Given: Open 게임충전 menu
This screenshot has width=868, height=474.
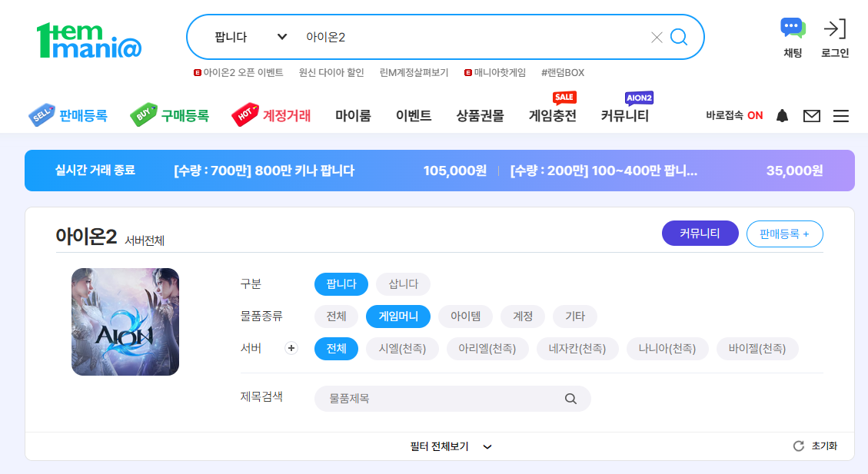Looking at the screenshot, I should 553,115.
